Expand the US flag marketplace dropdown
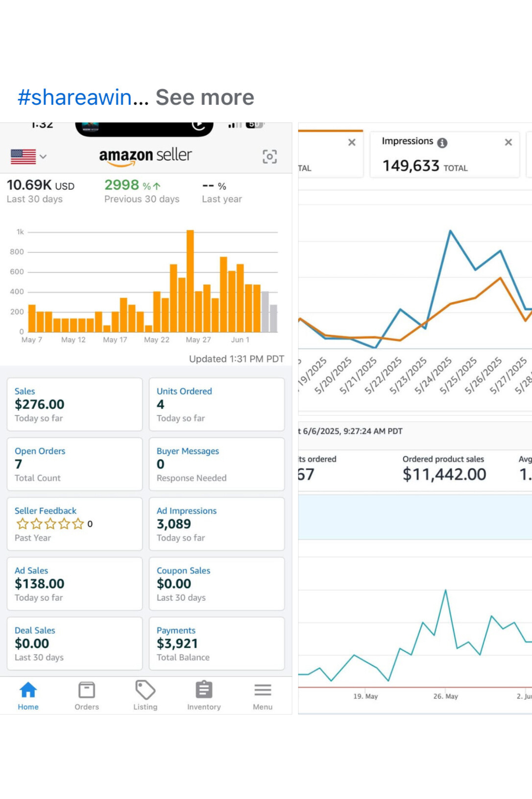 pos(29,157)
